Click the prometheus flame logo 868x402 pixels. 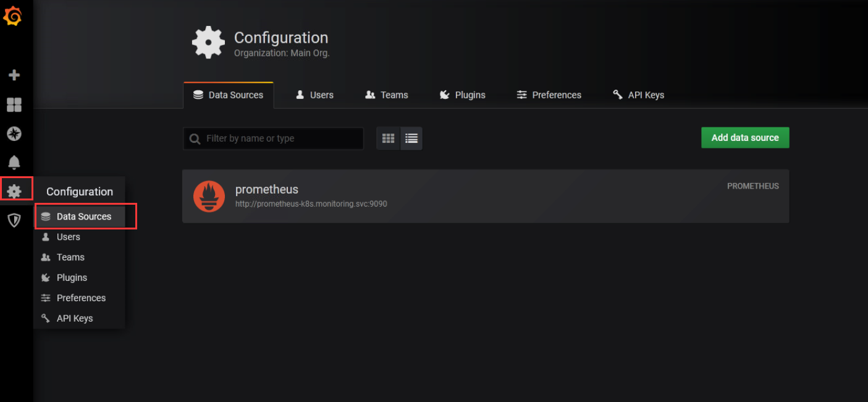209,196
